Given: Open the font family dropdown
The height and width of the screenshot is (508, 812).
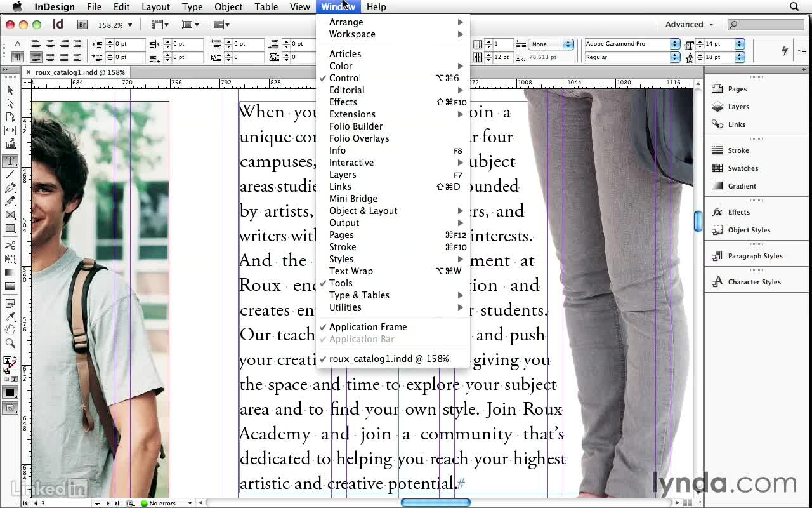Looking at the screenshot, I should coord(675,44).
